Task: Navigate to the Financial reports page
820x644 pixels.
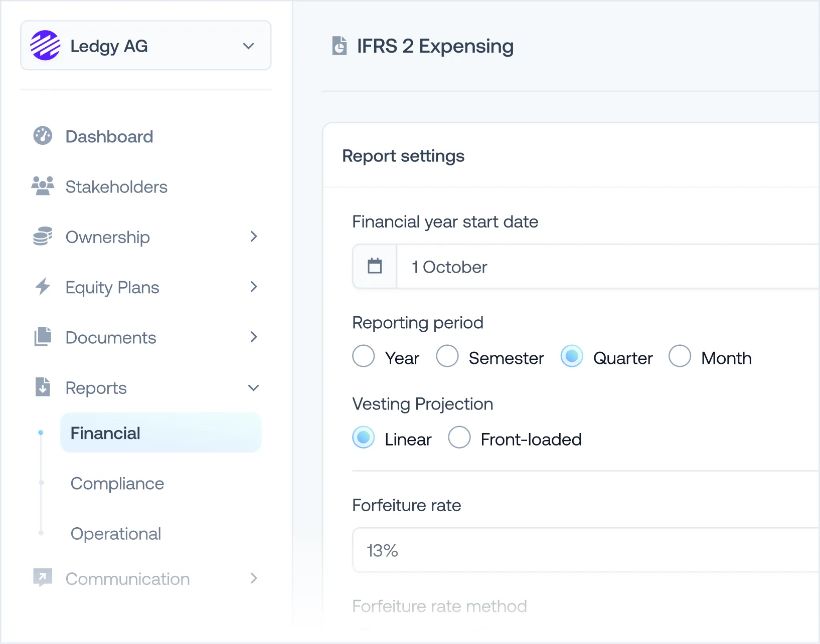Action: coord(105,433)
